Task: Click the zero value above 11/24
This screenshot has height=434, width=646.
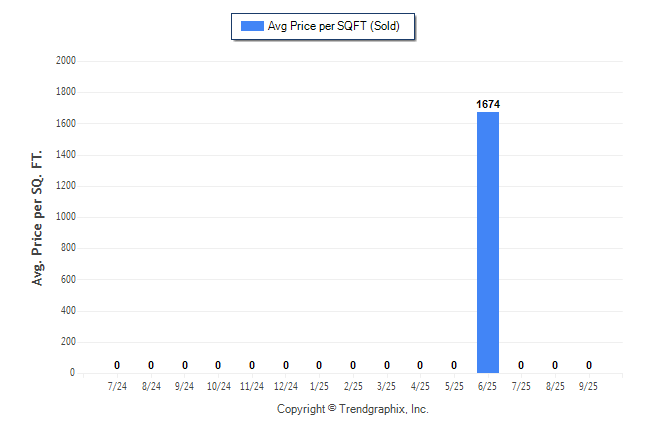Action: click(252, 365)
